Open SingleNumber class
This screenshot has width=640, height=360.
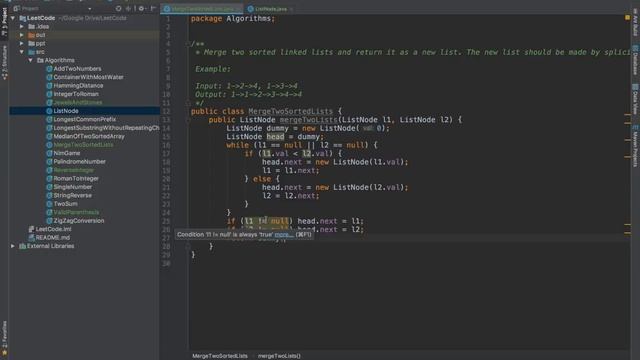[x=73, y=187]
